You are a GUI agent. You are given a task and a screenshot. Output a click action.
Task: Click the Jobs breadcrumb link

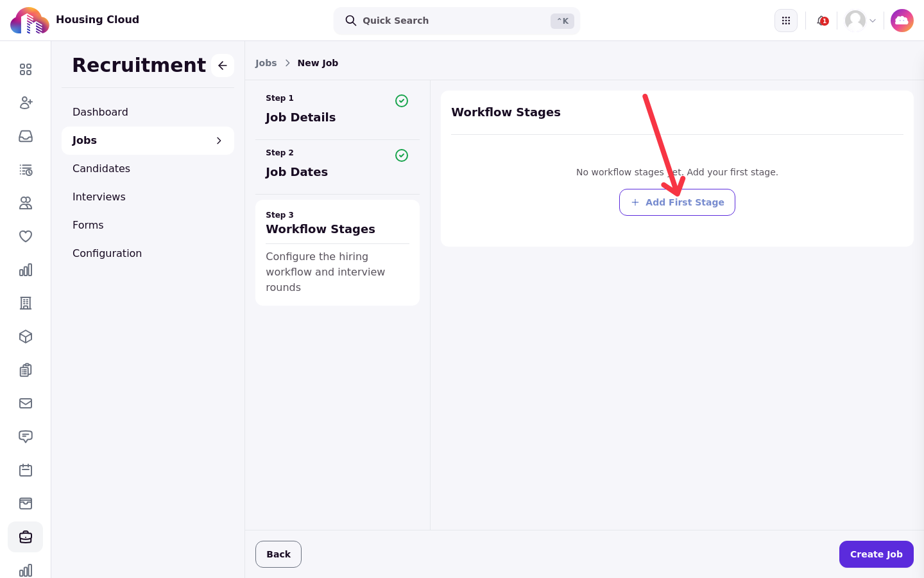(x=266, y=63)
